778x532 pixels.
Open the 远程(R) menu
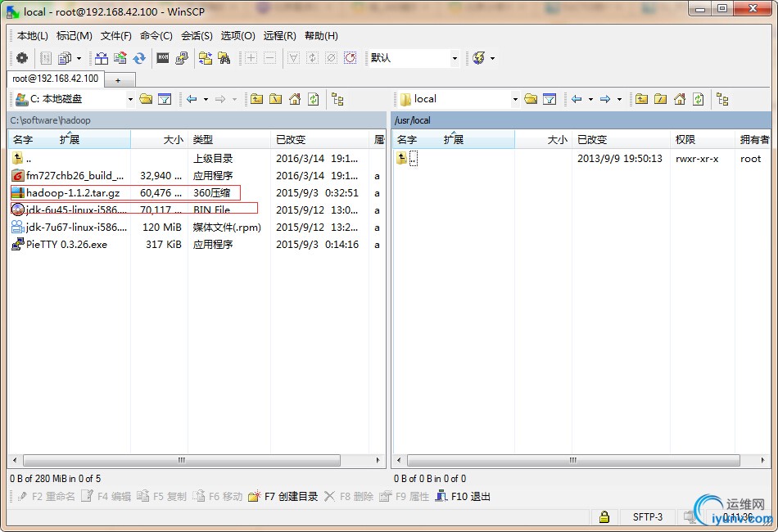tap(280, 36)
